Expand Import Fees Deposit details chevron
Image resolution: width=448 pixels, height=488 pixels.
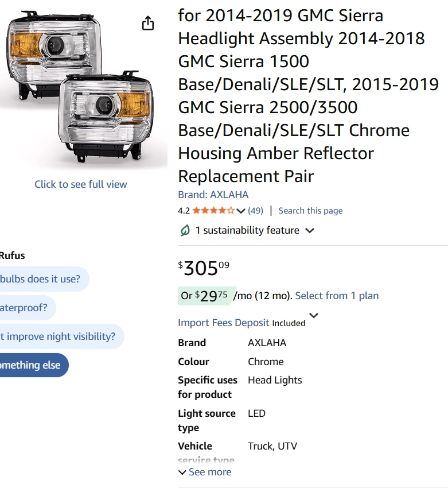(314, 315)
